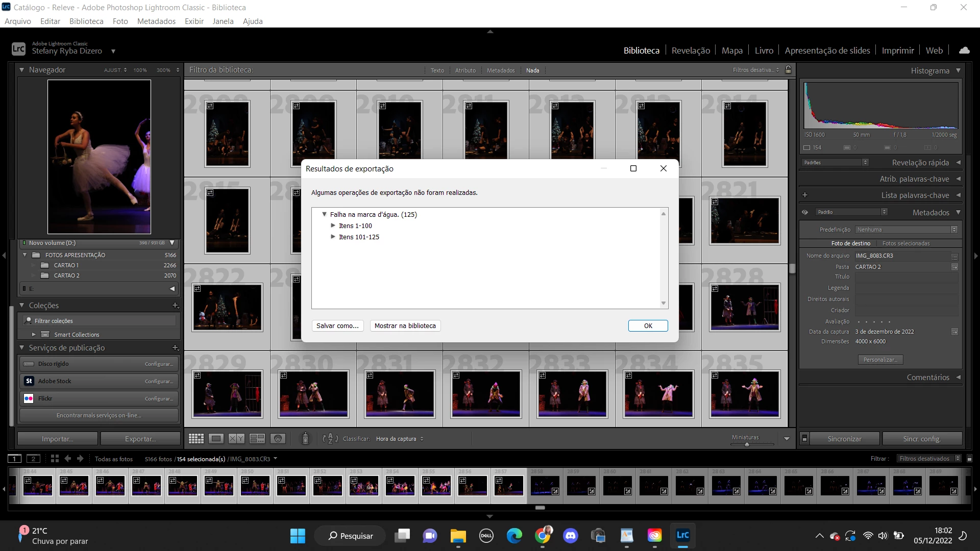The image size is (980, 551).
Task: Open Compare XY view
Action: click(x=236, y=439)
